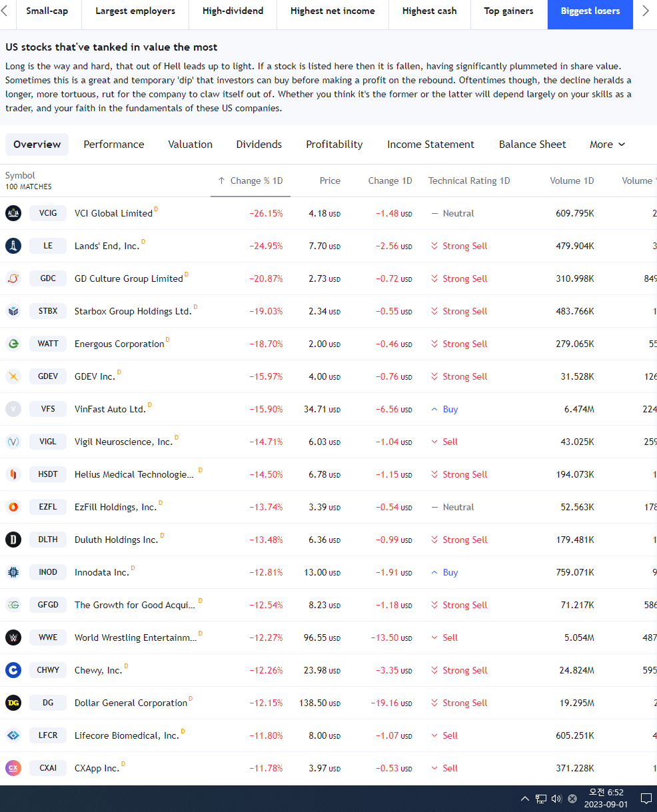This screenshot has height=812, width=657.
Task: Select the Small-cap category tab
Action: pos(47,11)
